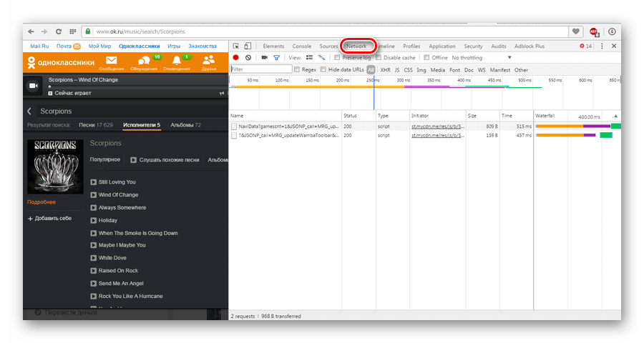Viewport: 644px width, 343px height.
Task: Open Оповещения bell notifications icon
Action: 177,63
